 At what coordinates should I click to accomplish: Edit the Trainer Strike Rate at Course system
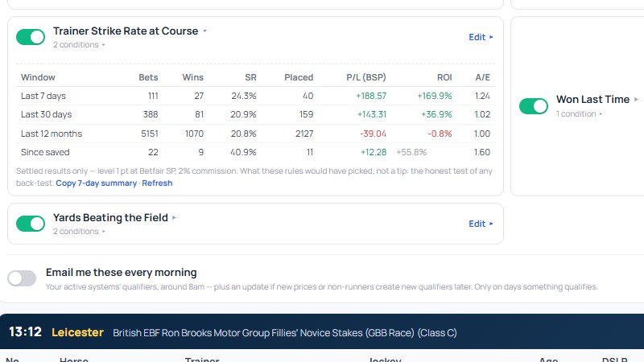[x=481, y=37]
